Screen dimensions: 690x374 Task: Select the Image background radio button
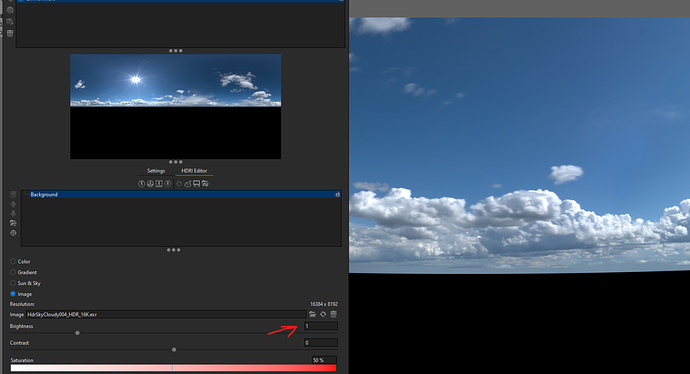pos(13,294)
